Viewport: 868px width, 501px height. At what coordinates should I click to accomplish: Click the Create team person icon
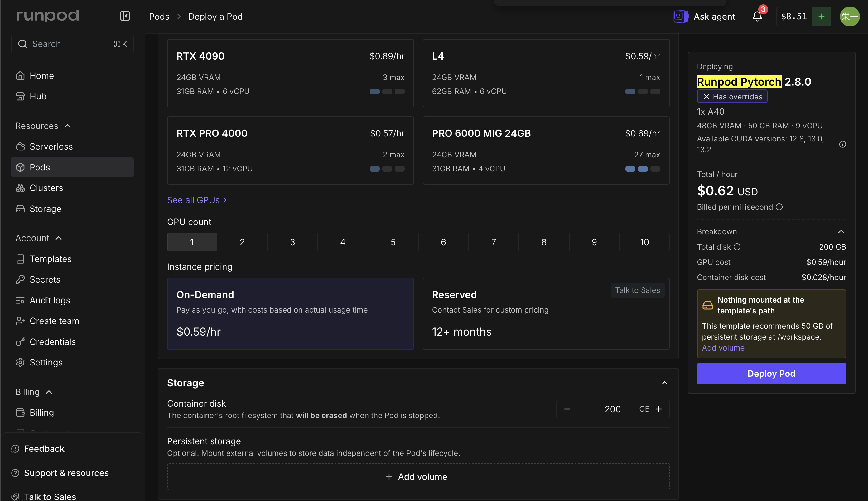[20, 321]
